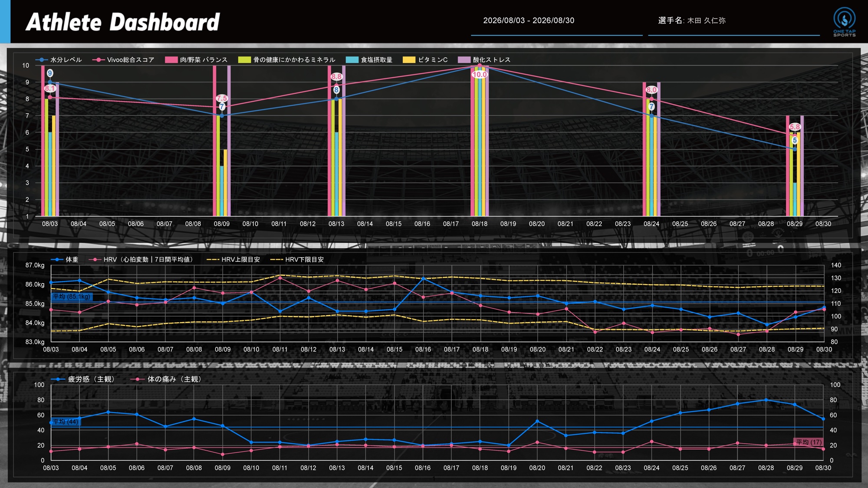Image resolution: width=868 pixels, height=488 pixels.
Task: Toggle 水分レベル series in legend
Action: click(59, 60)
